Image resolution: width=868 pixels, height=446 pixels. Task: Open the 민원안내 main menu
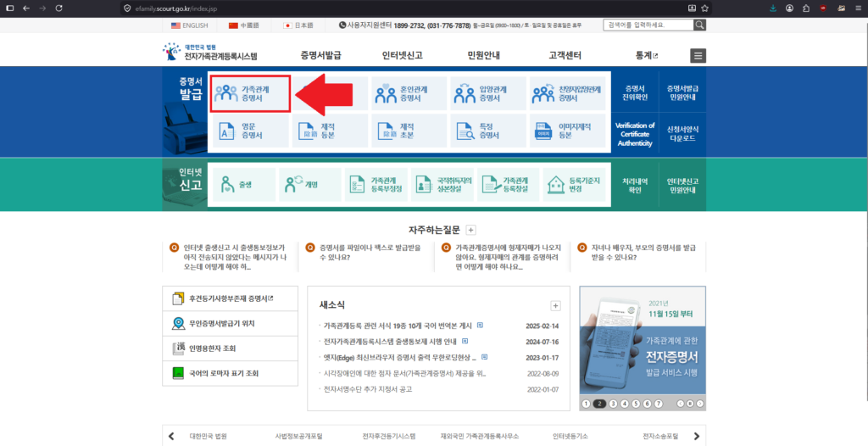point(484,55)
